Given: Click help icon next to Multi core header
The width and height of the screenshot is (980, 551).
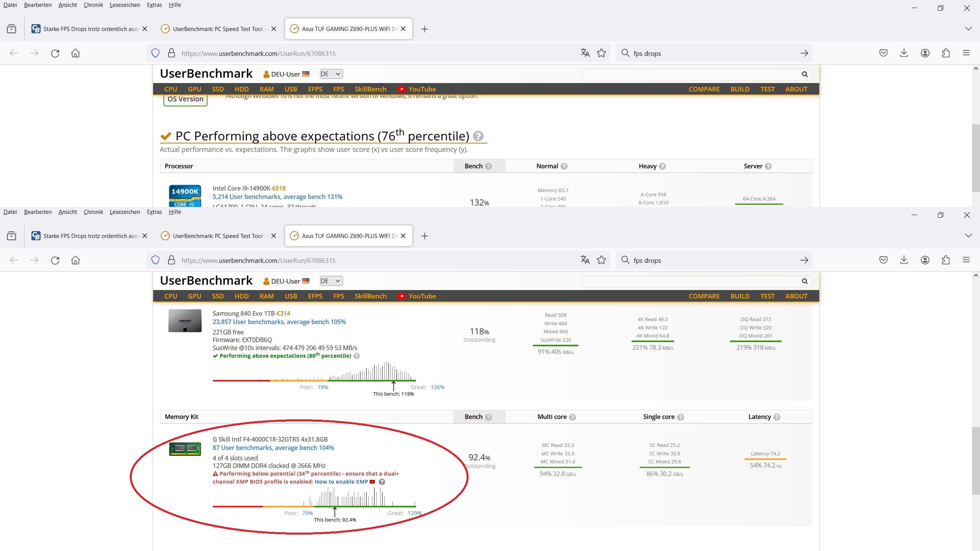Looking at the screenshot, I should (572, 417).
